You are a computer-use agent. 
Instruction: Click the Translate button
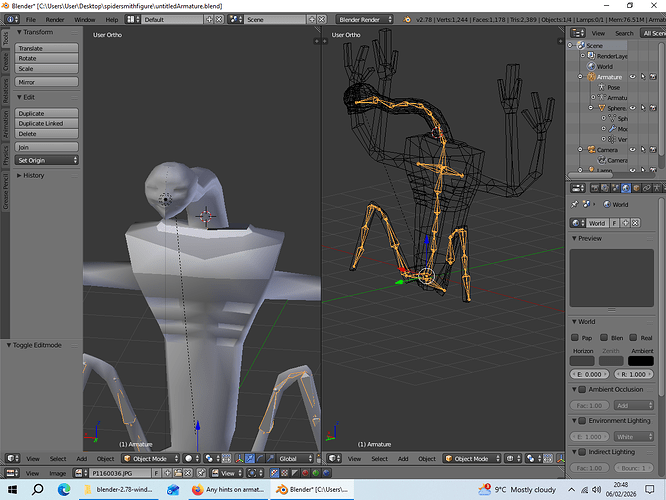47,48
